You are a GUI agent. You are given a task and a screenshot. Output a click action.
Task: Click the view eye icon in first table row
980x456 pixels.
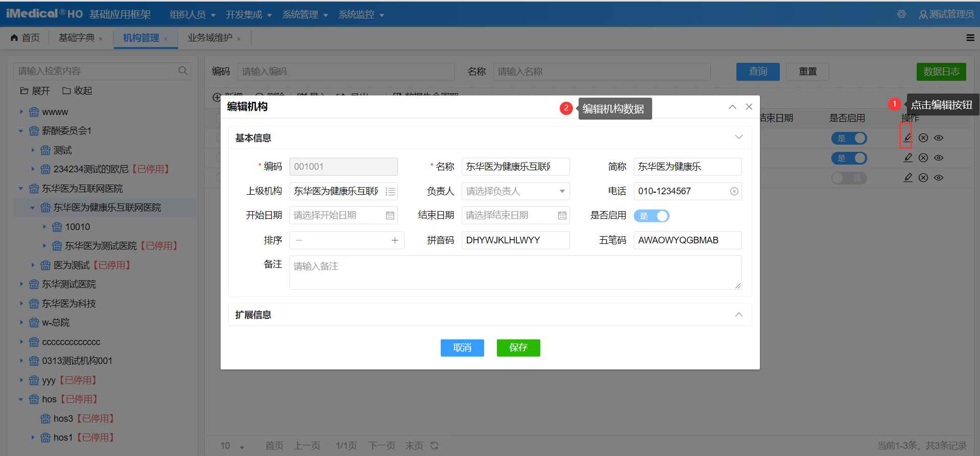pyautogui.click(x=939, y=138)
